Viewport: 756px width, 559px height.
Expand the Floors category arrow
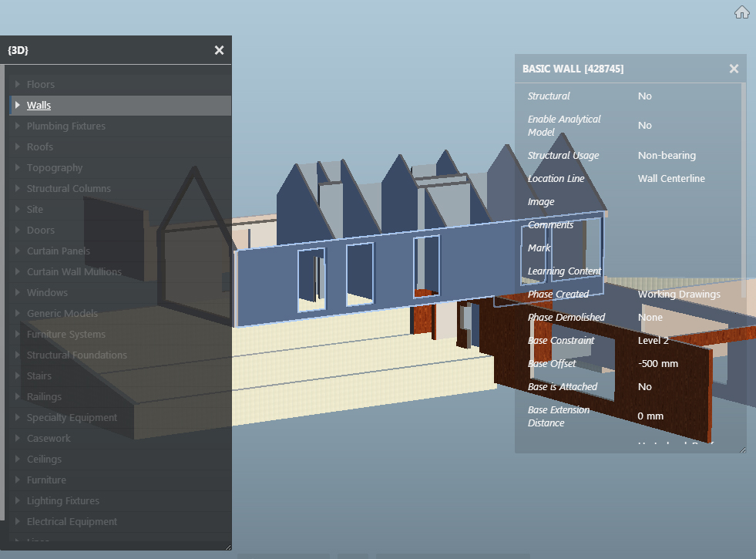click(x=17, y=84)
